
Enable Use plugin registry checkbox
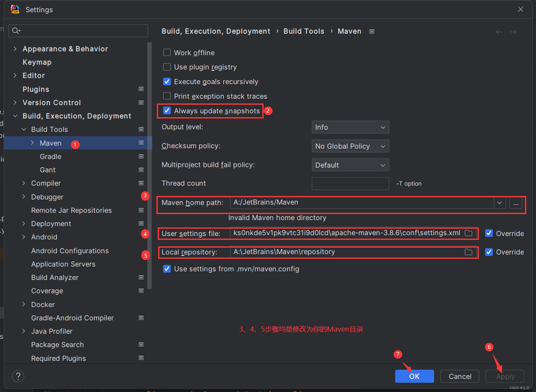click(x=167, y=67)
